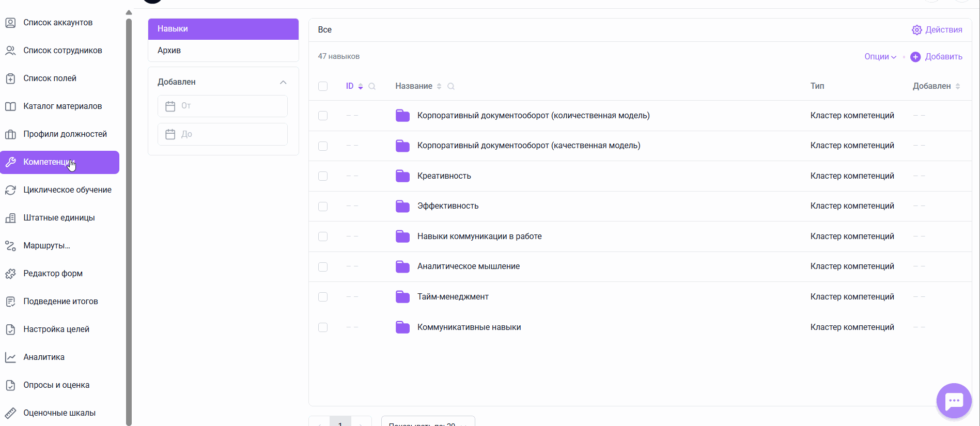Toggle the select-all checkbox in table header
Screen dimensions: 980x426
(323, 86)
